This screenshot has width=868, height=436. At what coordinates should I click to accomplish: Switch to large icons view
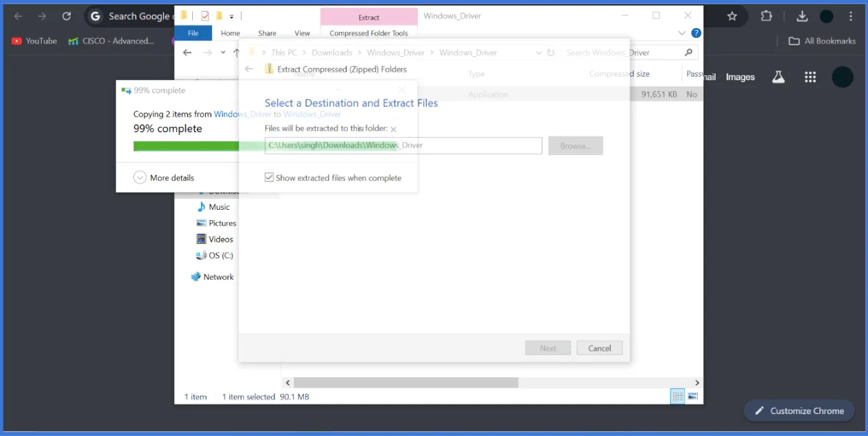[692, 396]
